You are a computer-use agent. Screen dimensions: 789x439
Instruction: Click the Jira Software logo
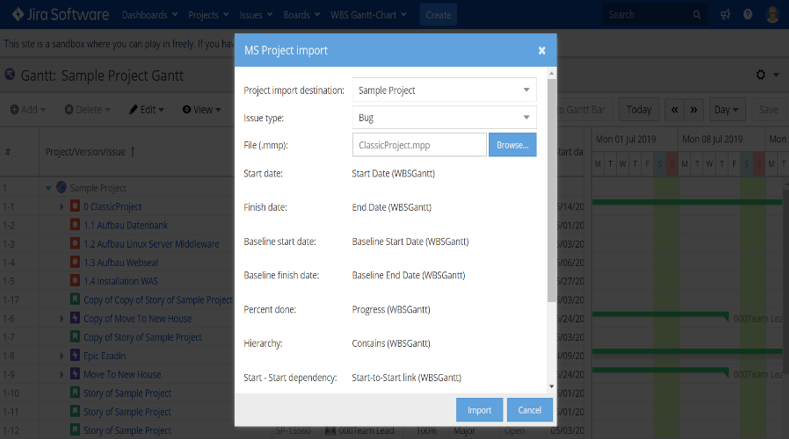(x=60, y=15)
